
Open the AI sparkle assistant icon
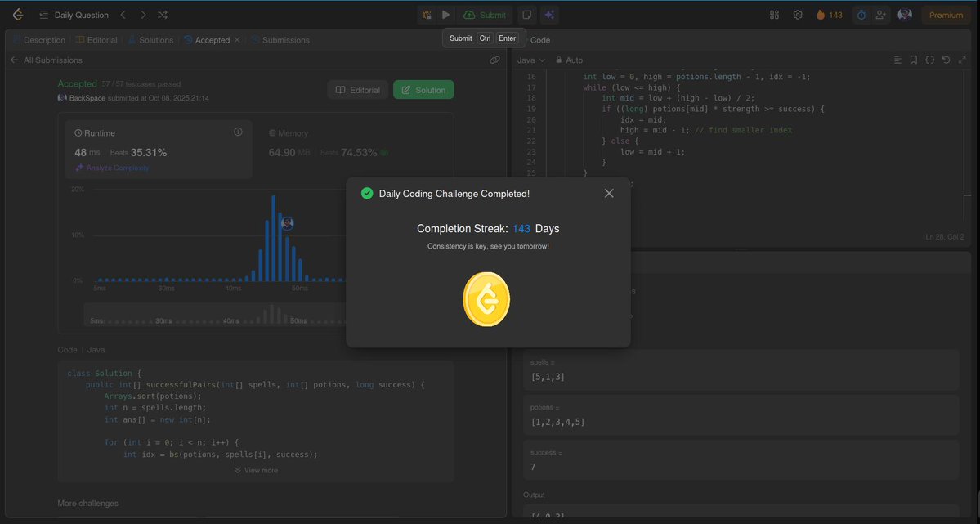click(x=549, y=15)
